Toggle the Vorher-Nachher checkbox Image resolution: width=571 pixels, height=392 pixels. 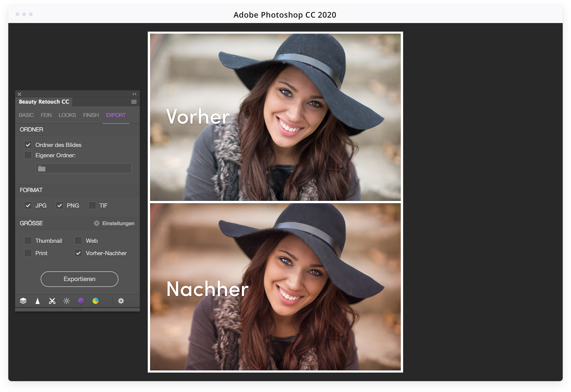(78, 253)
